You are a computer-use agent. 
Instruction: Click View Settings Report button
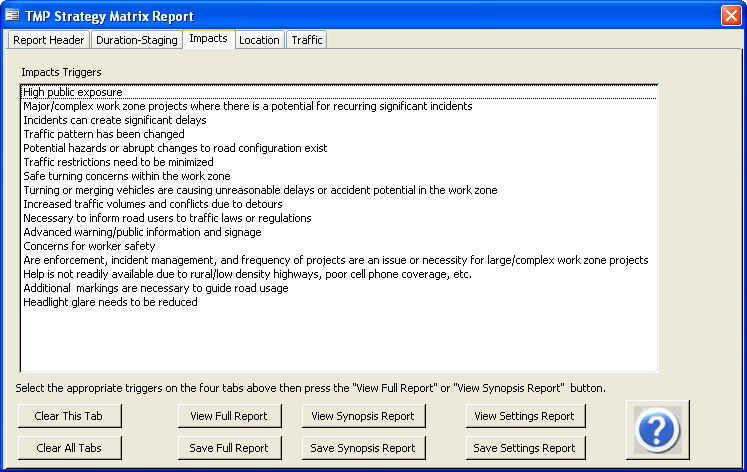pos(525,416)
